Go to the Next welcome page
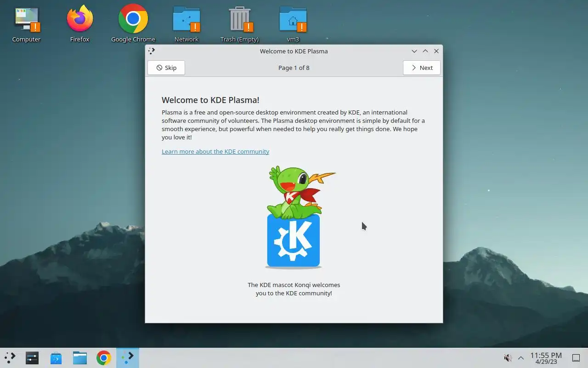Screen dimensions: 588x368 click(x=422, y=68)
